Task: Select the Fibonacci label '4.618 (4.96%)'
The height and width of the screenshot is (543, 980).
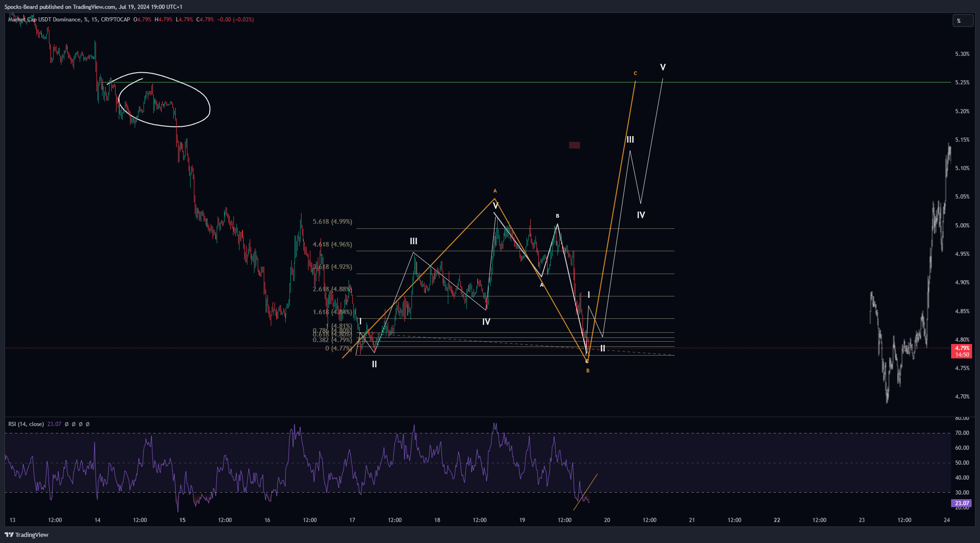Action: [x=332, y=244]
